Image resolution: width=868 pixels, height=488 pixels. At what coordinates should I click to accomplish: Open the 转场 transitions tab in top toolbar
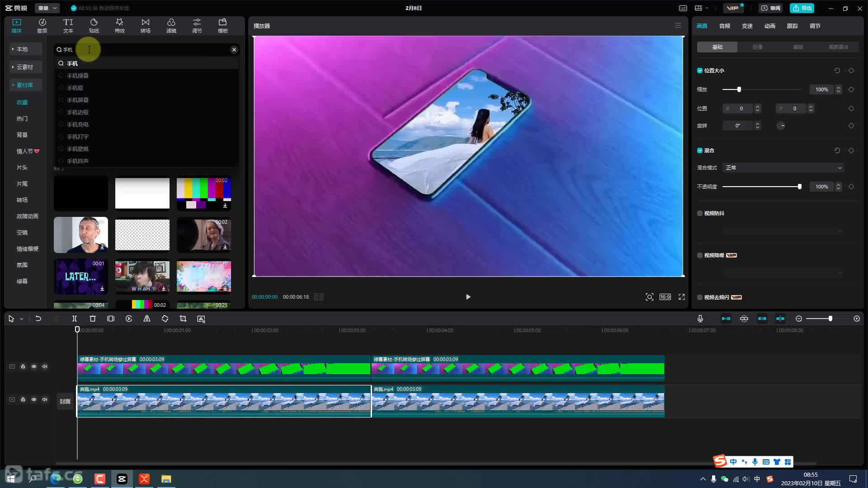145,26
